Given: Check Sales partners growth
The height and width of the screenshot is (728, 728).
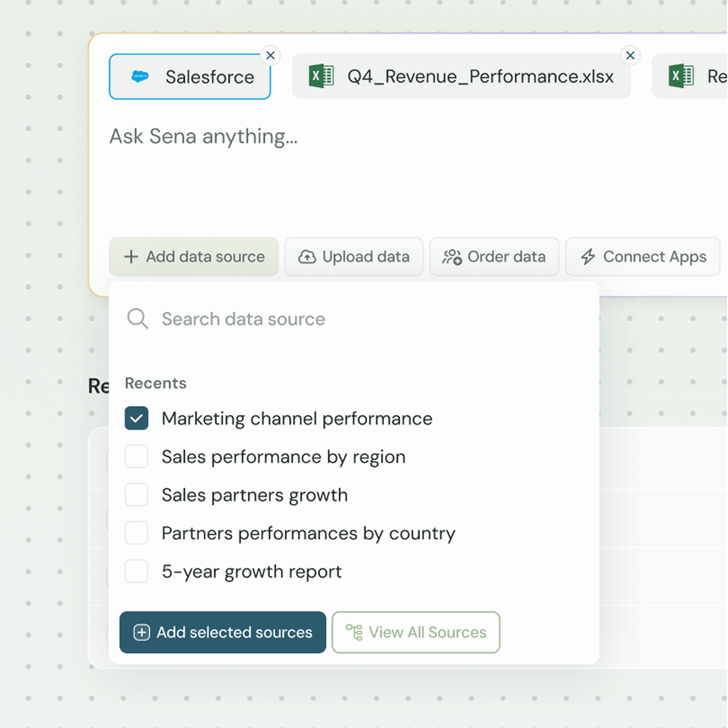Looking at the screenshot, I should point(136,495).
